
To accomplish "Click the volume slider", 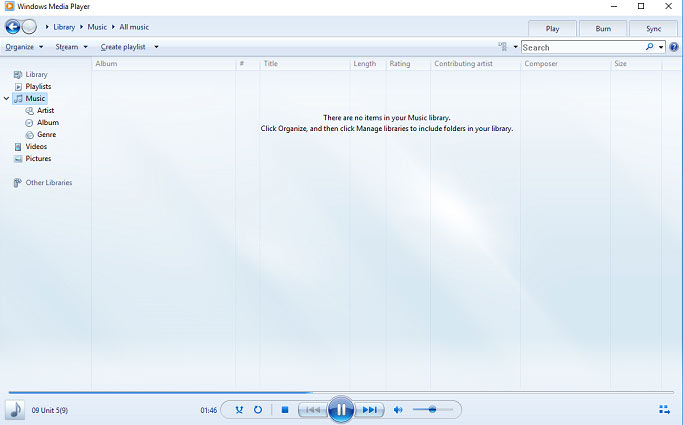I will click(x=433, y=410).
